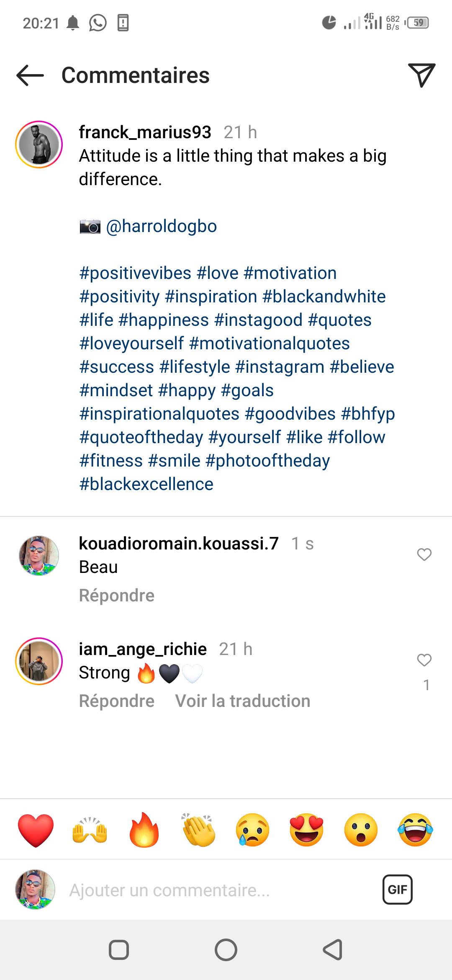This screenshot has height=980, width=452.
Task: Reply to kouadioromain.kouassi.7's comment via Répondre
Action: (117, 596)
